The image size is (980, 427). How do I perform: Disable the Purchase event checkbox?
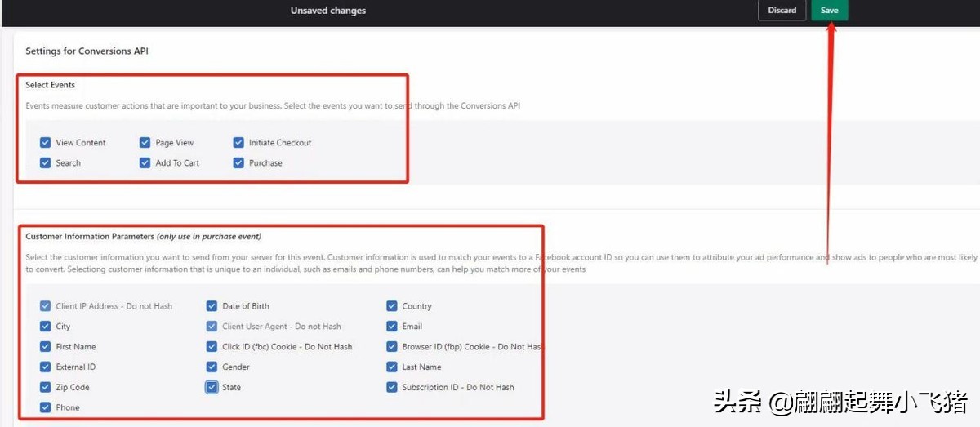click(239, 163)
